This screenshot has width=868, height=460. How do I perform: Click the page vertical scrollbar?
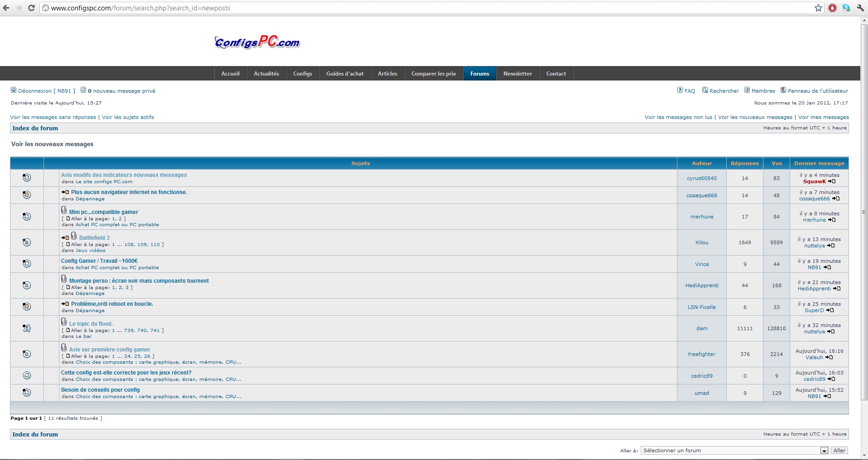[x=864, y=212]
